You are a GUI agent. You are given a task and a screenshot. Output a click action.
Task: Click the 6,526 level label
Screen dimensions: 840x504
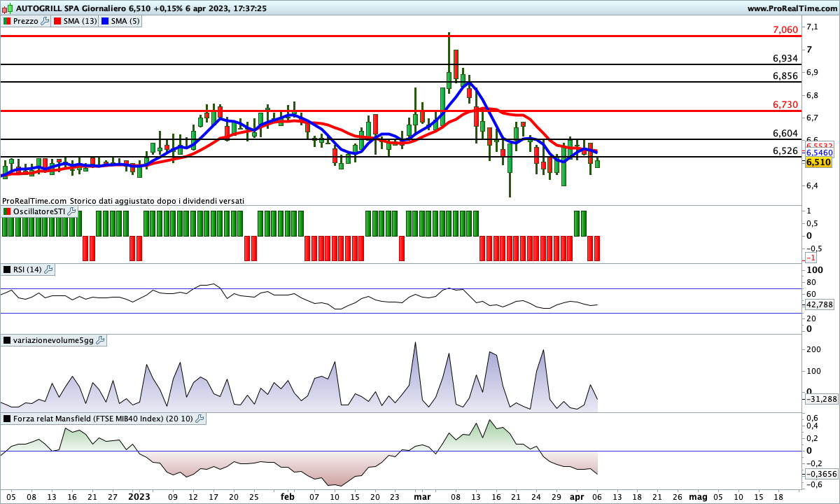point(785,150)
